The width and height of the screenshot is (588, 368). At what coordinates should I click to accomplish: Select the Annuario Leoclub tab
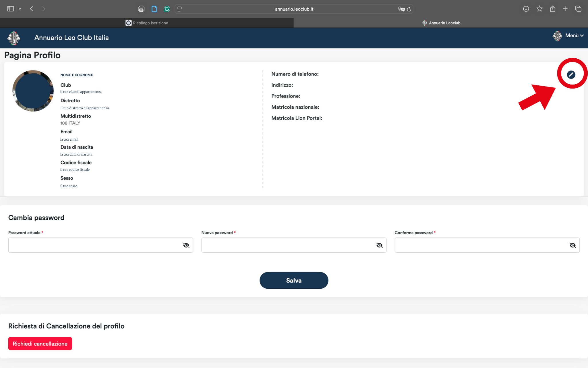click(x=441, y=23)
